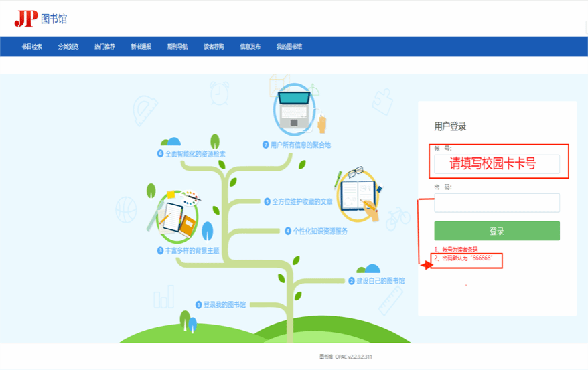
Task: Focus the 密码 password input field
Action: pos(496,203)
